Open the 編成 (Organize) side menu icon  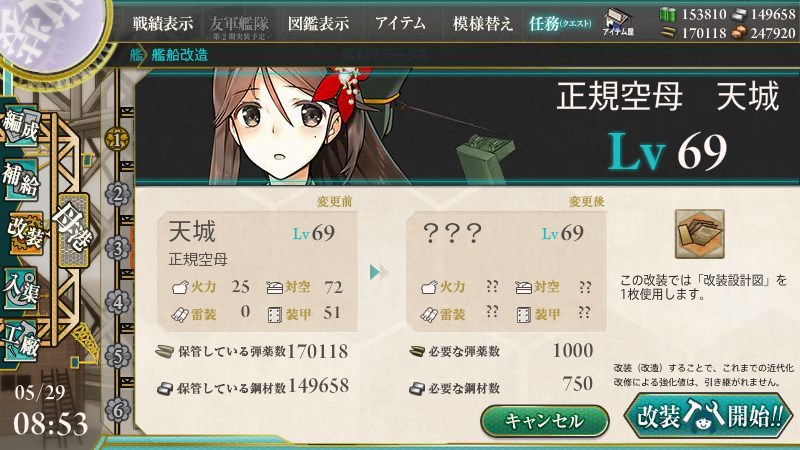(x=20, y=125)
